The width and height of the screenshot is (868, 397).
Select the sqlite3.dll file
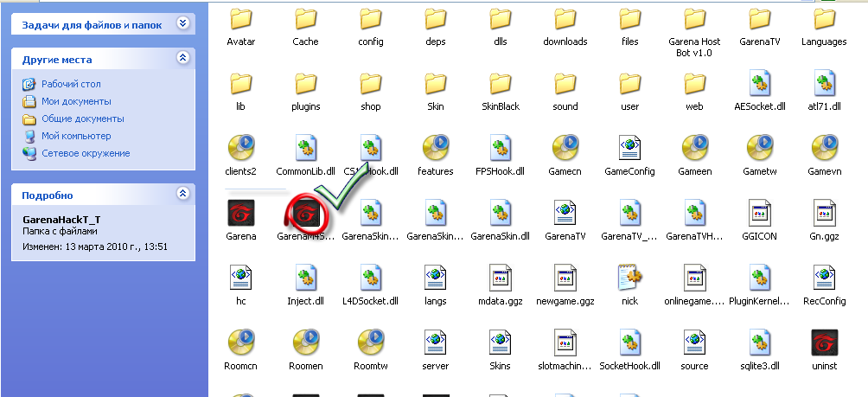click(759, 343)
